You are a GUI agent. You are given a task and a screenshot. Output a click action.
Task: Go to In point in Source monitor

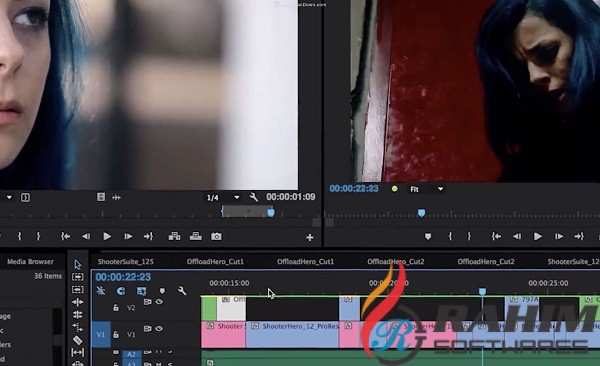pyautogui.click(x=65, y=237)
